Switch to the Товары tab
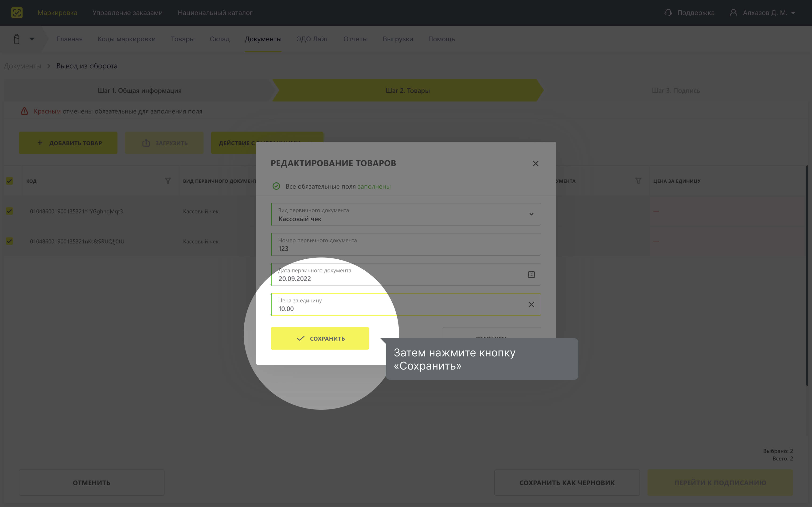The image size is (812, 507). [183, 39]
